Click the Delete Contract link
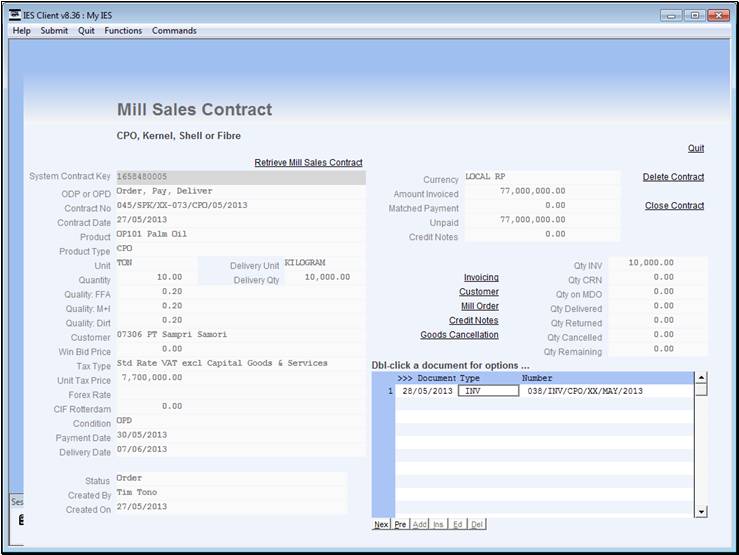Viewport: 739px width, 555px height. pos(673,177)
